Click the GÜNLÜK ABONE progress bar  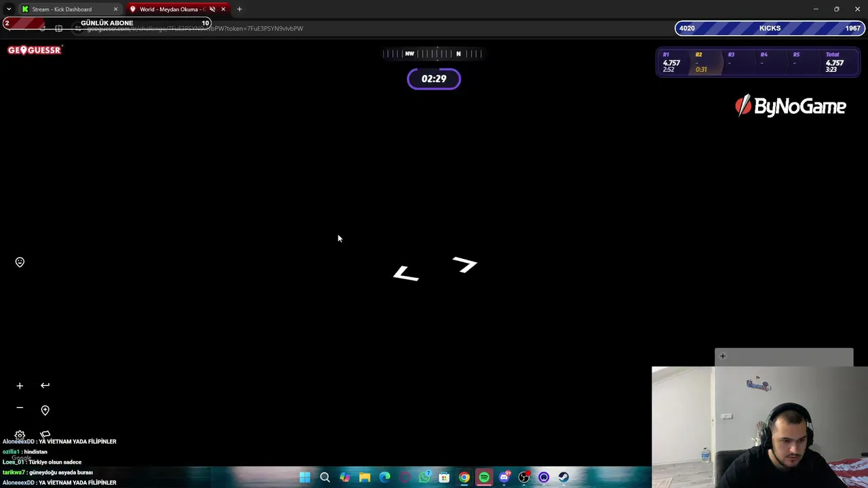(107, 23)
